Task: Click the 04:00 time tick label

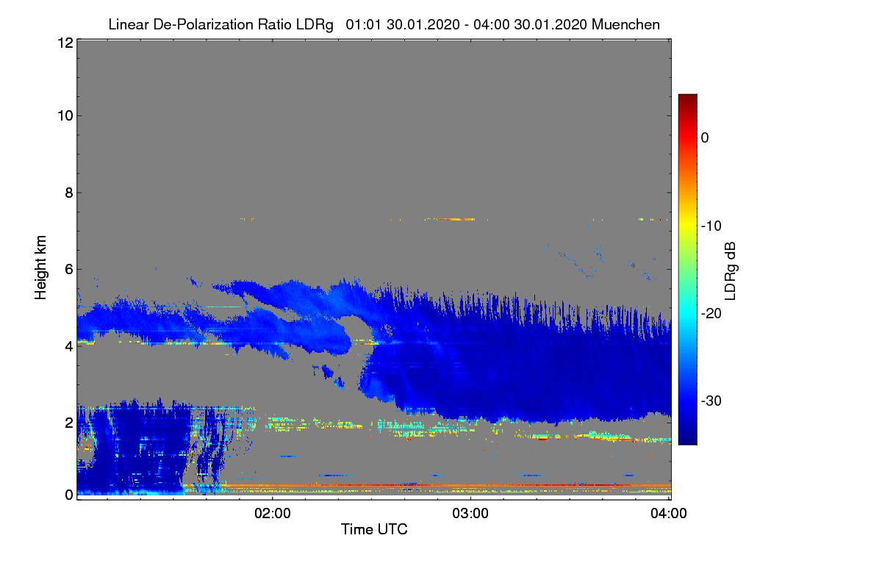Action: click(x=668, y=514)
